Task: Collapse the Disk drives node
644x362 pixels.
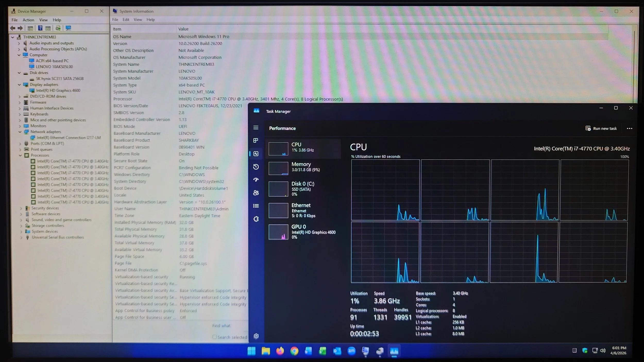Action: coord(19,73)
